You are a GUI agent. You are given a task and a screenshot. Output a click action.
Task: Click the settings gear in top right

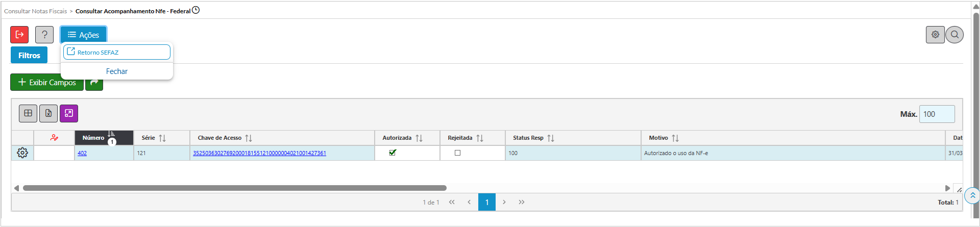pyautogui.click(x=935, y=35)
